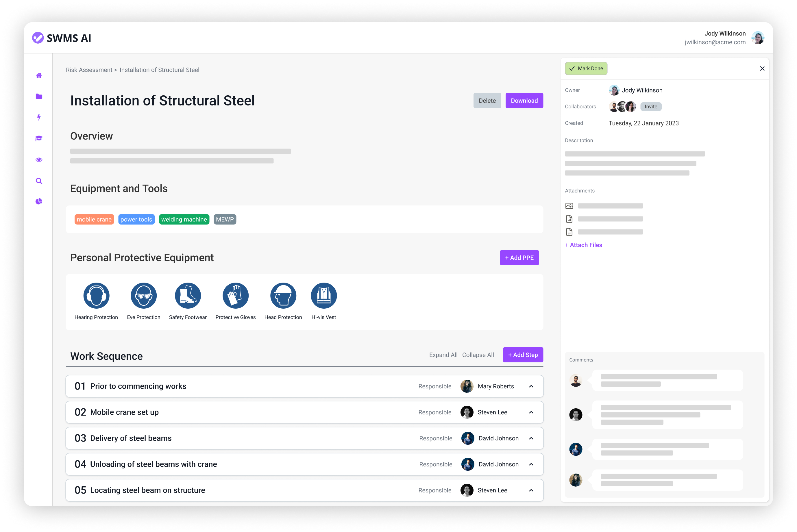Click the lightning bolt sidebar icon
Image resolution: width=797 pixels, height=532 pixels.
[39, 117]
